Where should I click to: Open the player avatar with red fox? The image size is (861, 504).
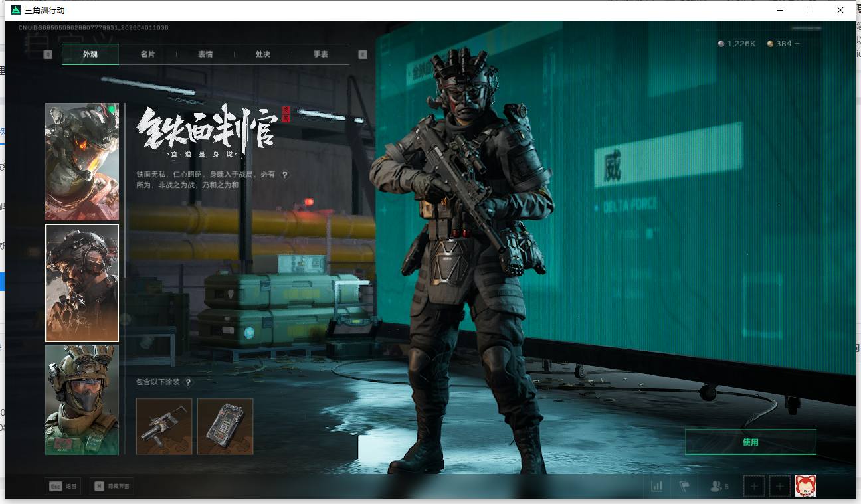pyautogui.click(x=806, y=487)
